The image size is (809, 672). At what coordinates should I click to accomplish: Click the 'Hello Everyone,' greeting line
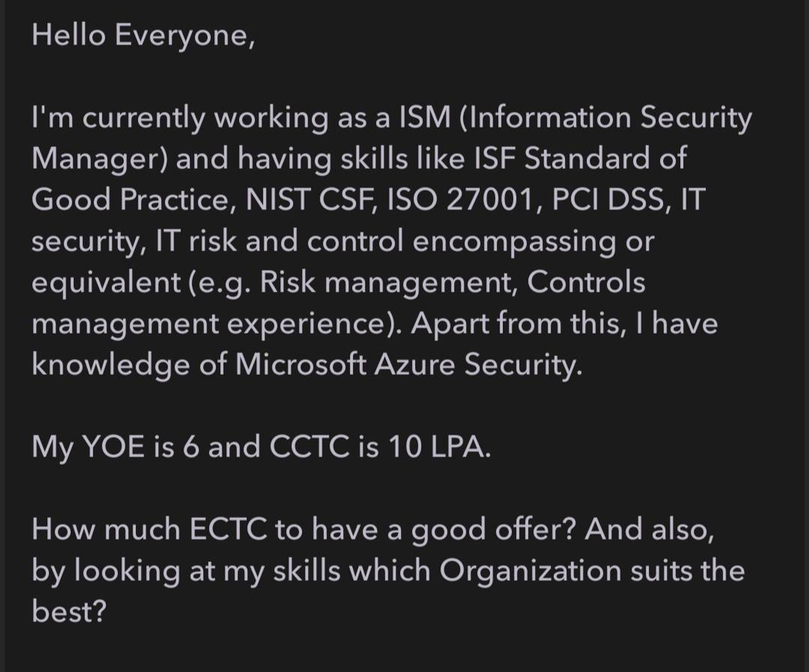pos(143,36)
